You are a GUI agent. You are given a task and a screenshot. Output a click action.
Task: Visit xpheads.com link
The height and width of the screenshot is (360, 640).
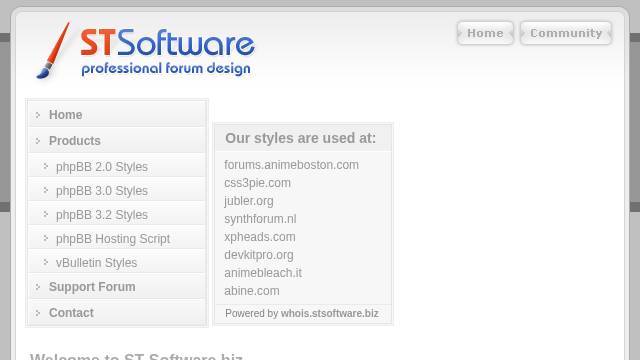260,237
